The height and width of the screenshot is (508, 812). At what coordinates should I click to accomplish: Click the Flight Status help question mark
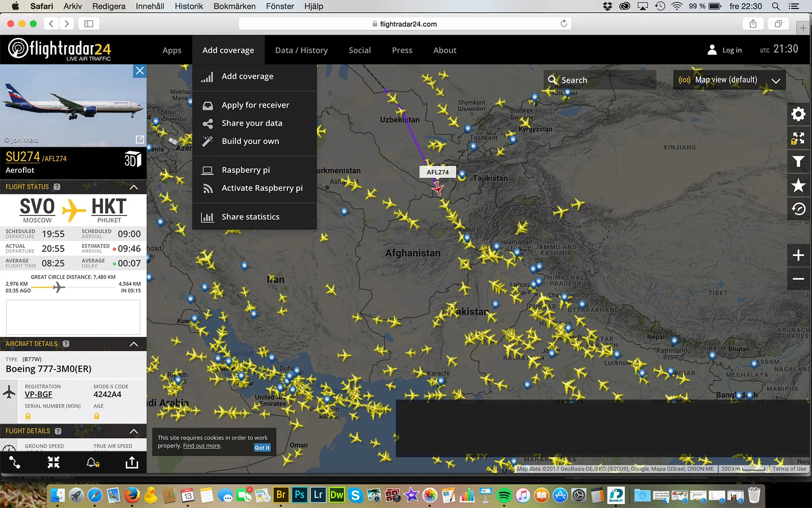[x=57, y=186]
